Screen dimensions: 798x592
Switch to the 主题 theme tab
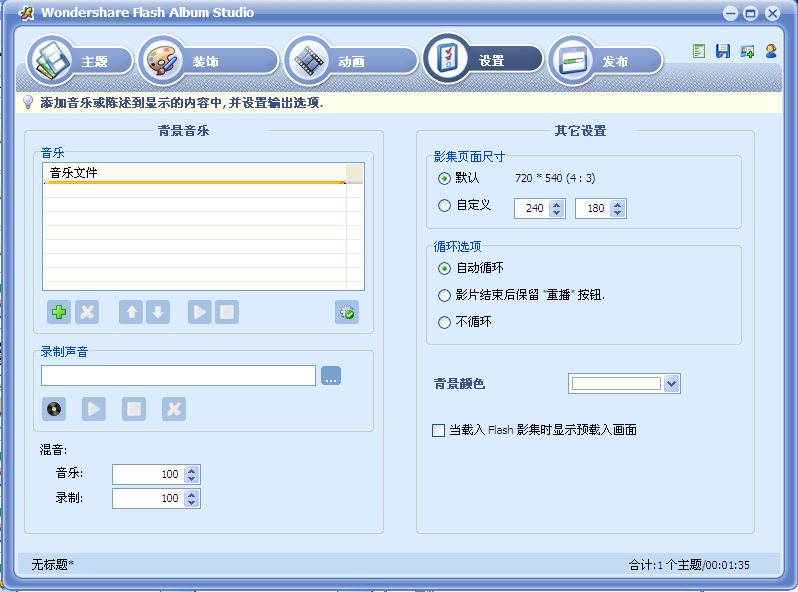coord(80,62)
